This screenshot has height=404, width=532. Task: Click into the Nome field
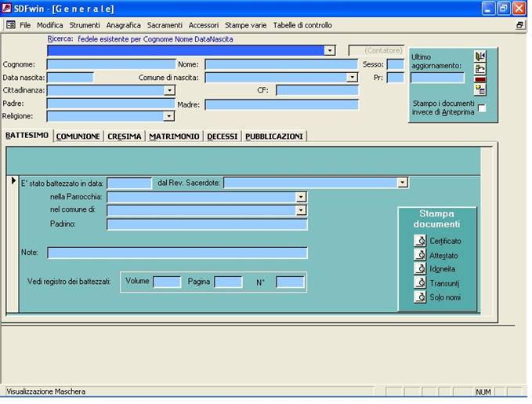click(x=281, y=64)
